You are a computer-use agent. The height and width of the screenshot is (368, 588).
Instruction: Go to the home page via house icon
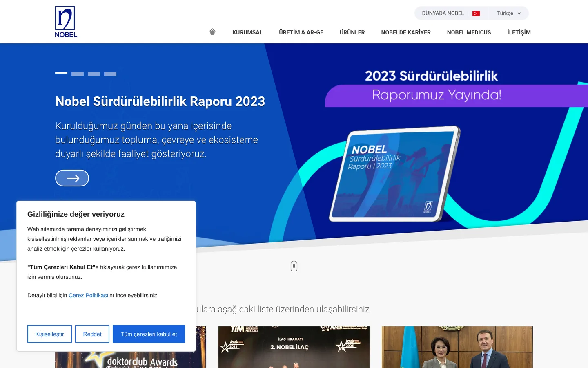tap(212, 31)
